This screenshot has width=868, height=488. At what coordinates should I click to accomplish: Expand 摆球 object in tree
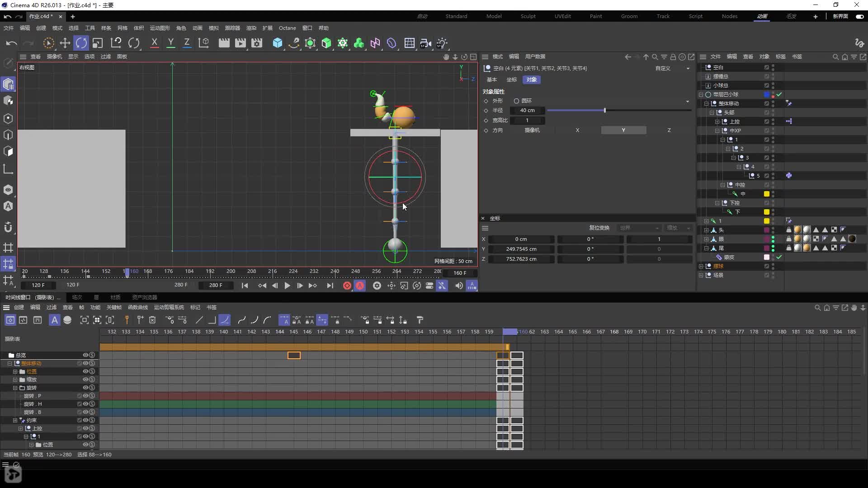(701, 266)
